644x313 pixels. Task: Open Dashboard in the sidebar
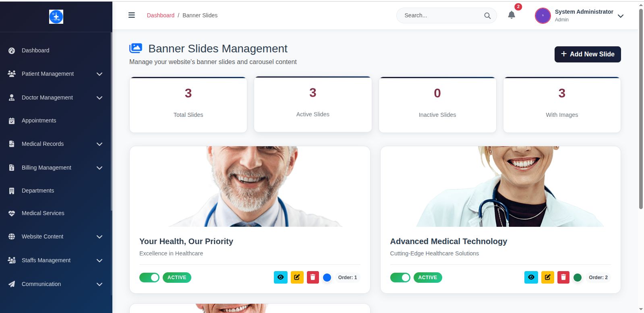click(x=35, y=50)
